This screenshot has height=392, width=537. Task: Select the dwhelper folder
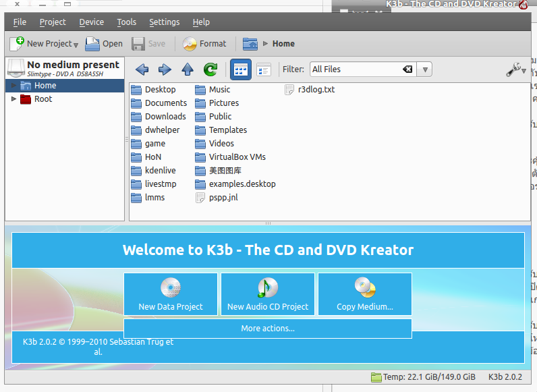point(155,130)
